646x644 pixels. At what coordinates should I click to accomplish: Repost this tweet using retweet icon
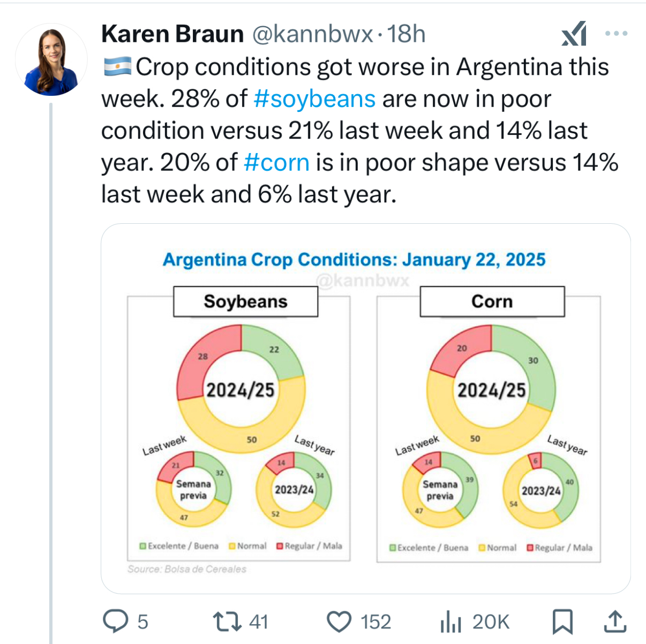pos(227,621)
